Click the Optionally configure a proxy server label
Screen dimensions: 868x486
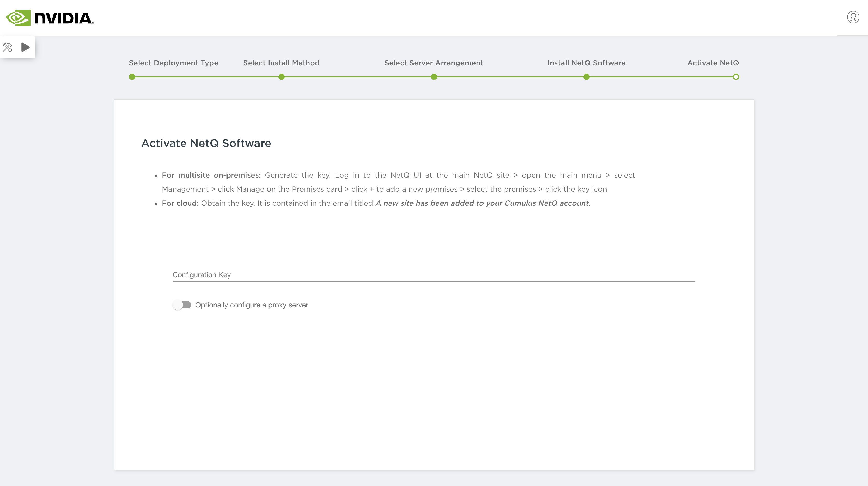tap(252, 305)
